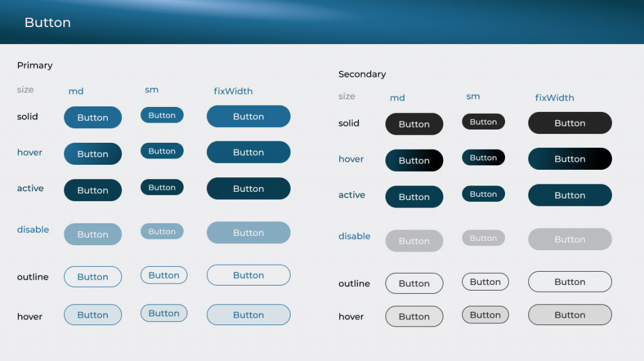Click the Primary section heading
Image resolution: width=644 pixels, height=361 pixels.
click(35, 65)
